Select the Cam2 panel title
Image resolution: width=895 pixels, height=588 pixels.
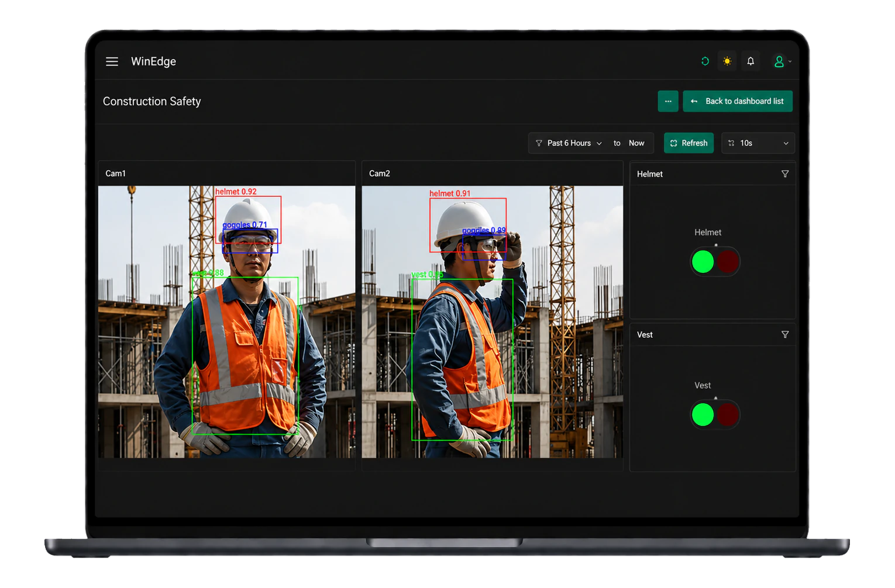point(379,174)
